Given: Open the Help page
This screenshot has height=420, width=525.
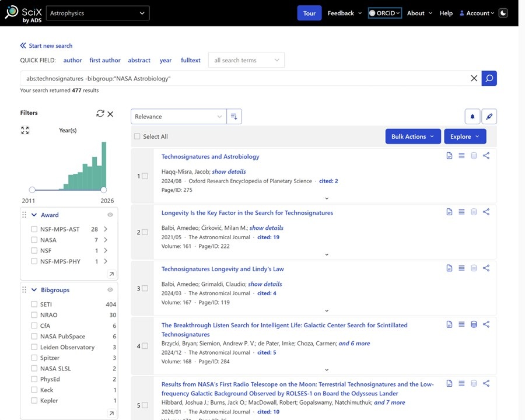Looking at the screenshot, I should 446,13.
